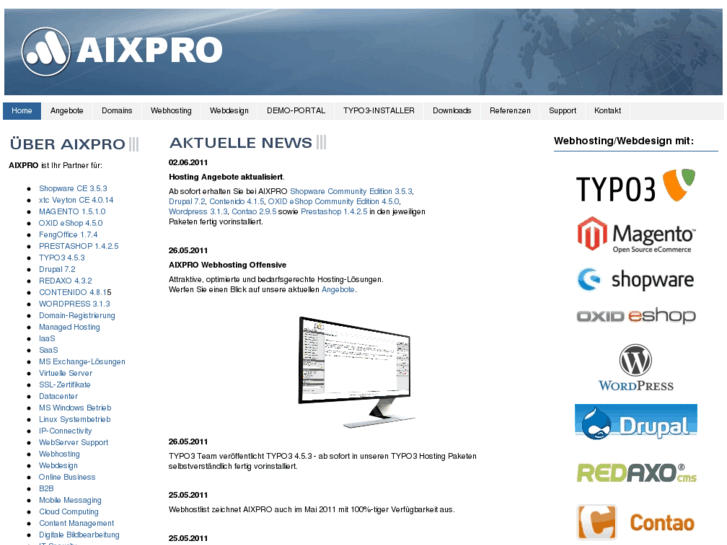
Task: Open the IP-Connectivity link
Action: (65, 431)
